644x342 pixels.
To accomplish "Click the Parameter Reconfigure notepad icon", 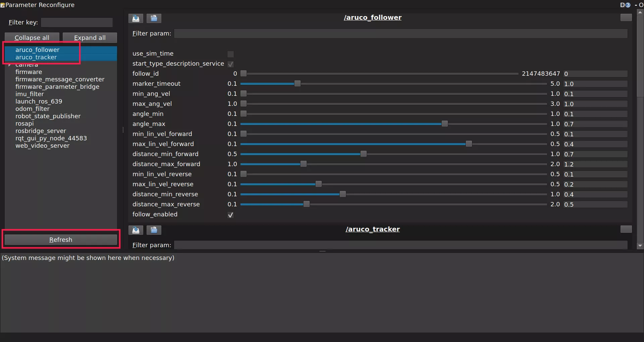I will pos(3,5).
